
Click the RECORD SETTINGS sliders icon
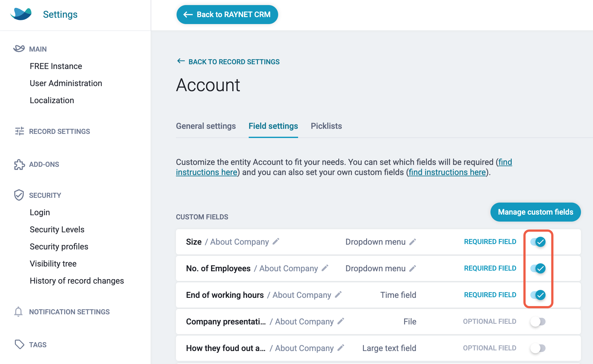coord(19,131)
